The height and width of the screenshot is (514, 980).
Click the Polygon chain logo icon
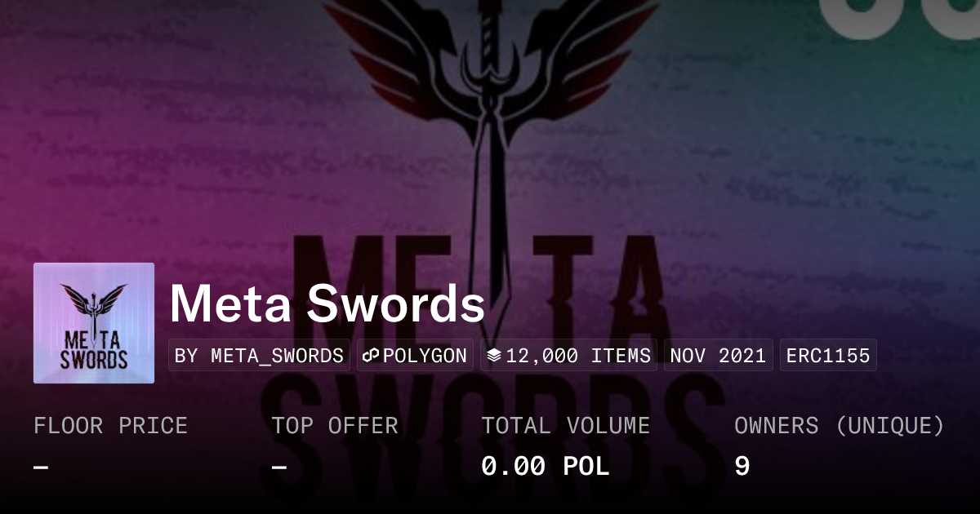(371, 356)
